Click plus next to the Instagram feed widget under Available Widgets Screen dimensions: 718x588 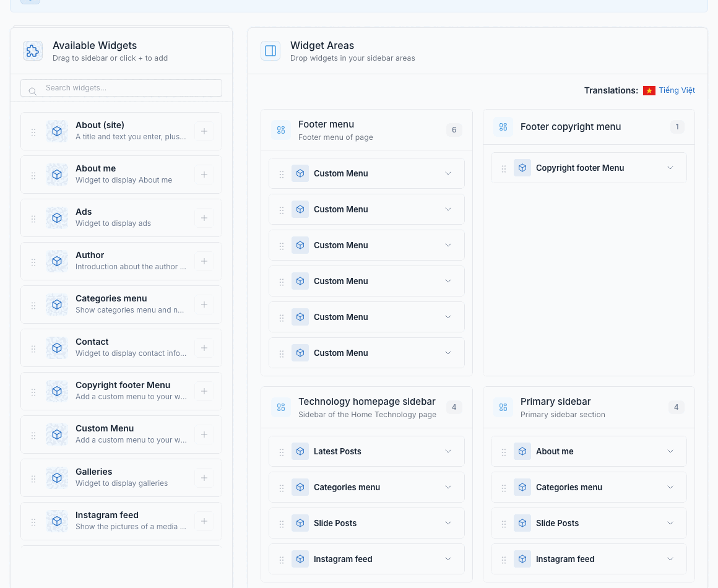204,521
